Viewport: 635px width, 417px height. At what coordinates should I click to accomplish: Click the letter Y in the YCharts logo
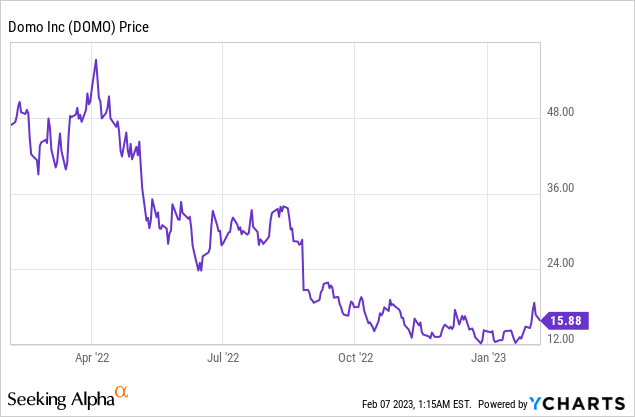tap(537, 404)
